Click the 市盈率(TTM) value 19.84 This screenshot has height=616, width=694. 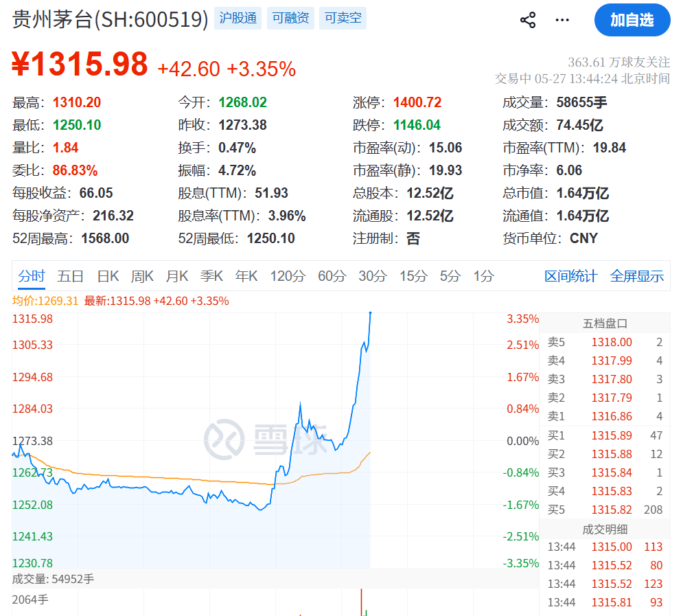click(x=610, y=148)
